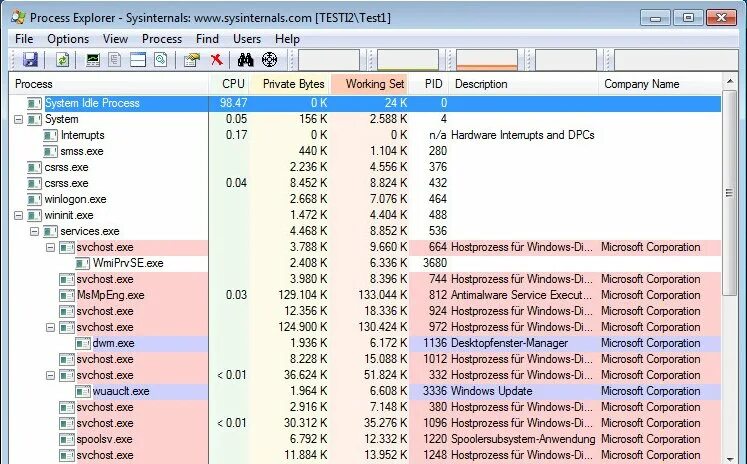Open the File menu
Image resolution: width=747 pixels, height=464 pixels.
click(x=24, y=39)
